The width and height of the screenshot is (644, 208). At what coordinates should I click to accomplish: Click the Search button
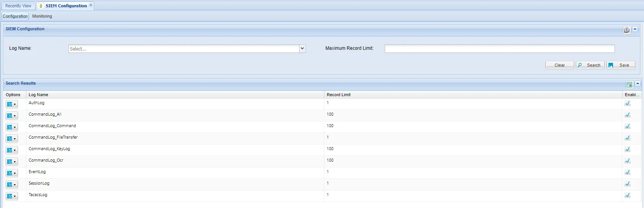coord(590,65)
